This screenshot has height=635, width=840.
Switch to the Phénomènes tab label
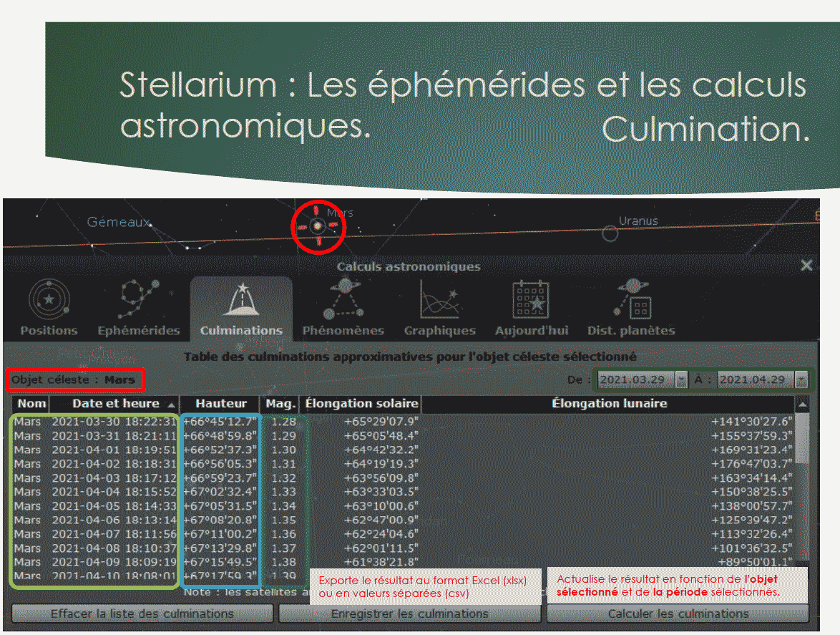(x=343, y=331)
